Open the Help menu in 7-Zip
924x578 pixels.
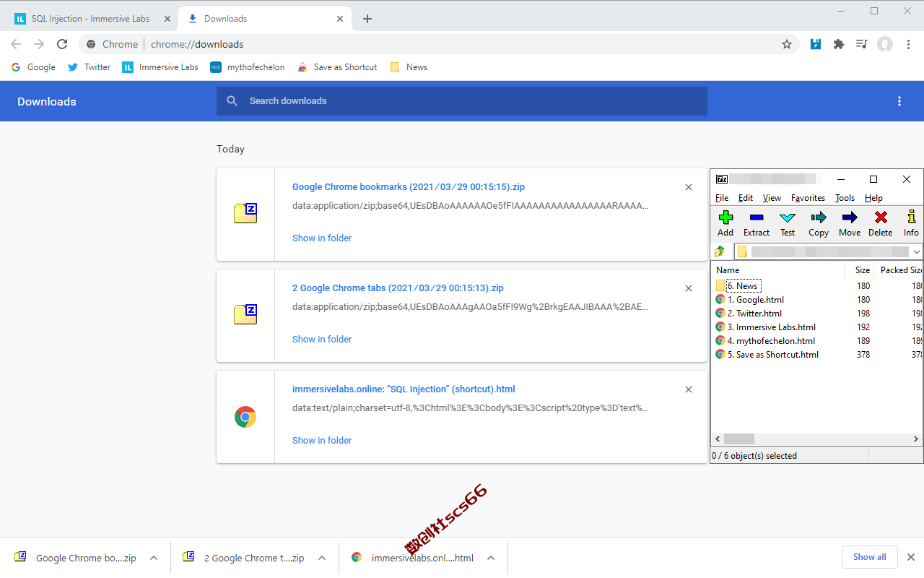[873, 198]
